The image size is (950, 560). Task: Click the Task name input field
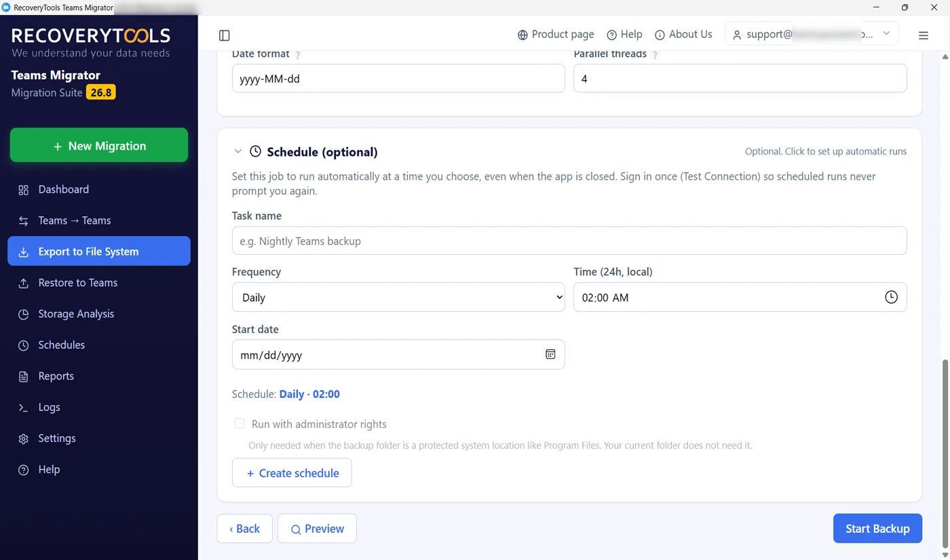click(x=569, y=241)
